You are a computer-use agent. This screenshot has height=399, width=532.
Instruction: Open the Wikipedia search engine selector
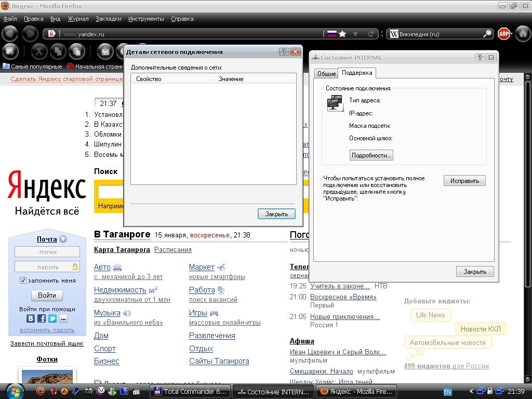pos(394,34)
